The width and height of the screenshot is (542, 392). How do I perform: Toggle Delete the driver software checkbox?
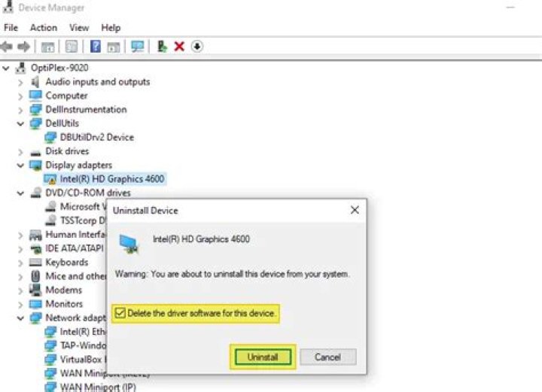120,313
